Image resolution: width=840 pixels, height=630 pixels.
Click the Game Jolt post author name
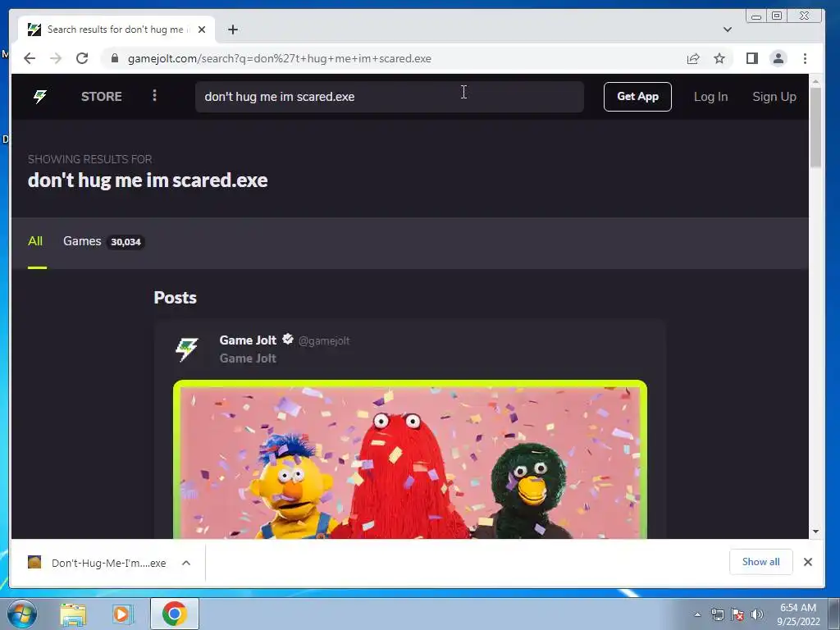tap(248, 340)
